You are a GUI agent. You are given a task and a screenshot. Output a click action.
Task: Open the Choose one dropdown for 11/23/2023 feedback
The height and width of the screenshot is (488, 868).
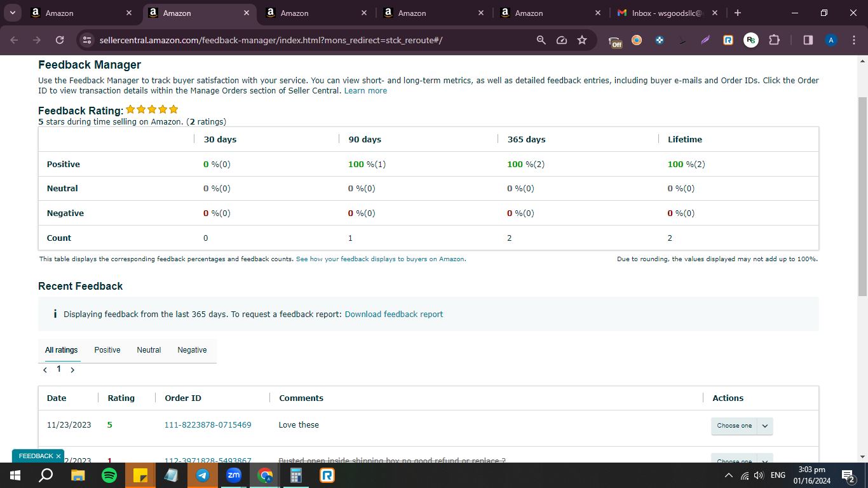[742, 426]
